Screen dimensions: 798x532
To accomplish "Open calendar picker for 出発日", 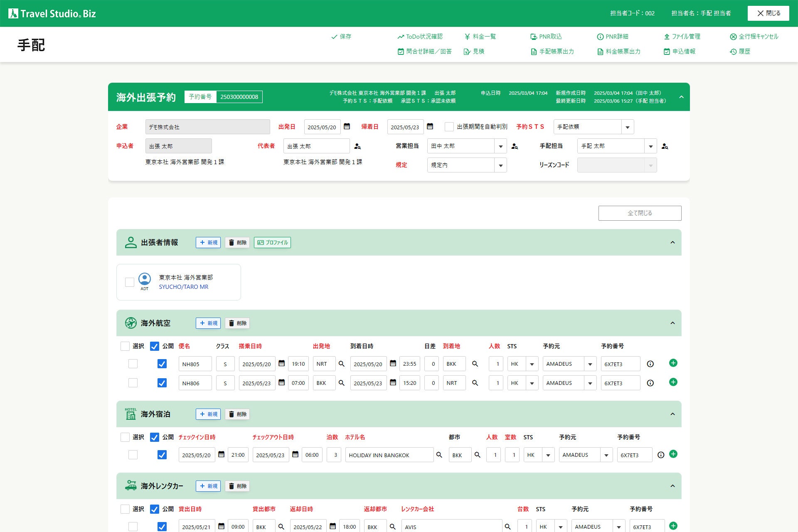I will click(347, 126).
